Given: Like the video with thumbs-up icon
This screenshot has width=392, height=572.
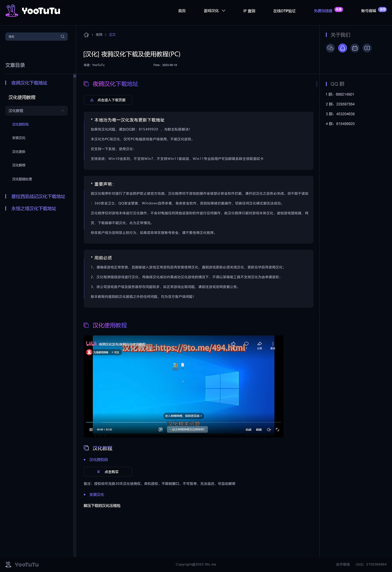Looking at the screenshot, I should [233, 344].
